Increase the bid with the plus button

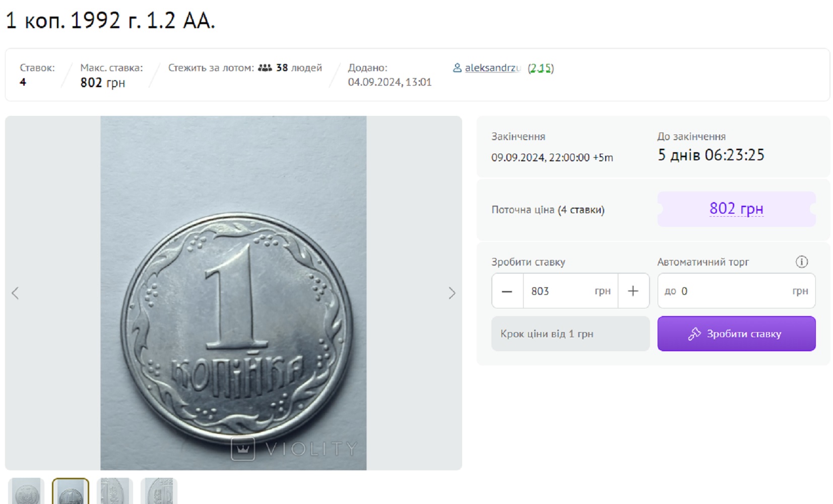point(633,291)
